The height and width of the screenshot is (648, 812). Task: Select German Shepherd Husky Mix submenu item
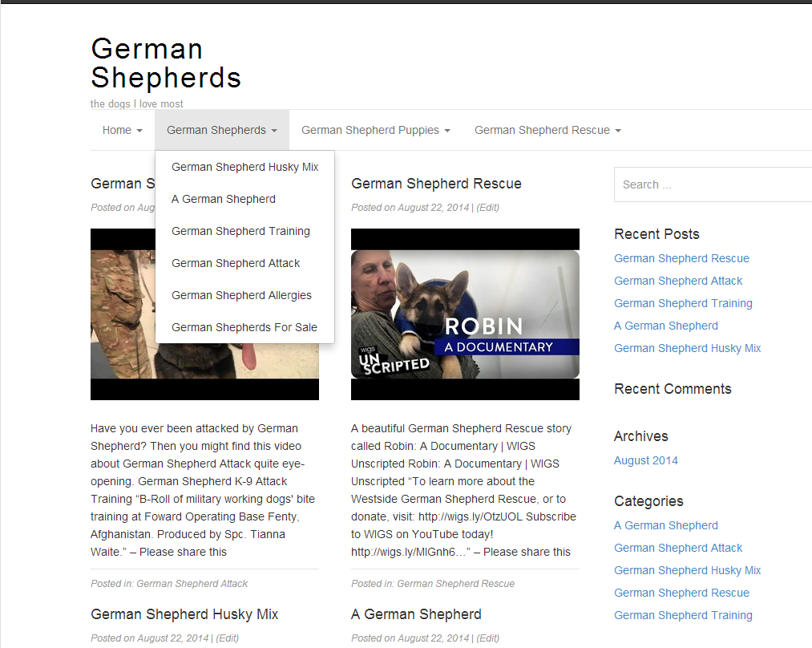245,168
